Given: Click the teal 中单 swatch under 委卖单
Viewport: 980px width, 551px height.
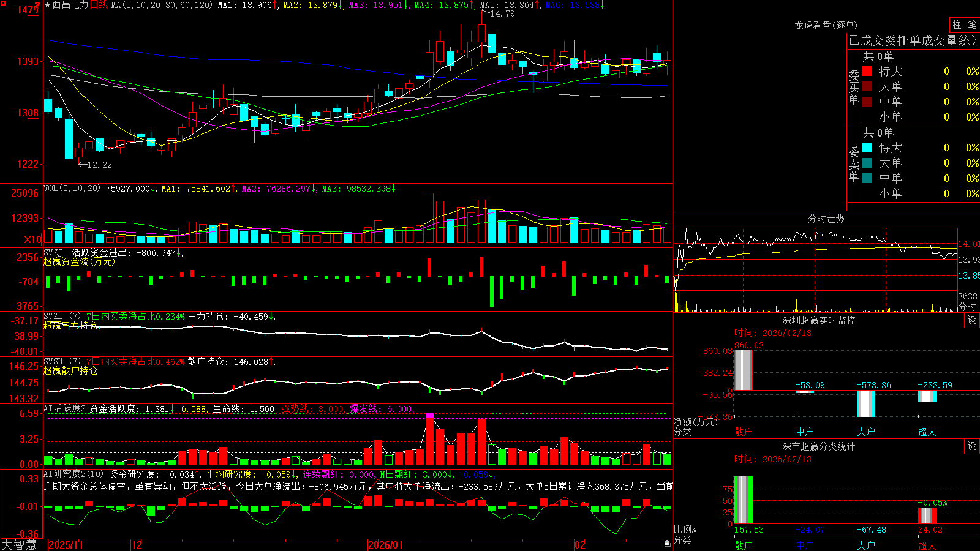Looking at the screenshot, I should pos(867,178).
